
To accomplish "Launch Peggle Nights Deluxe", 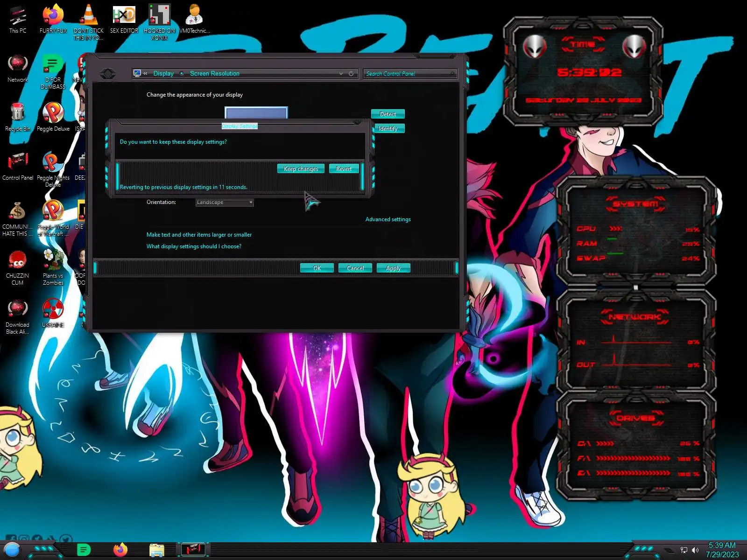I will click(53, 169).
